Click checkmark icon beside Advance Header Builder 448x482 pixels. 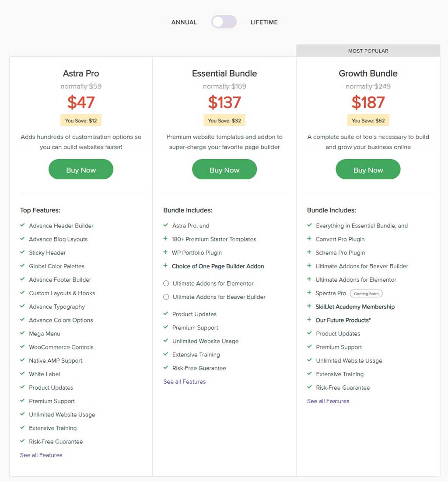[x=22, y=225]
